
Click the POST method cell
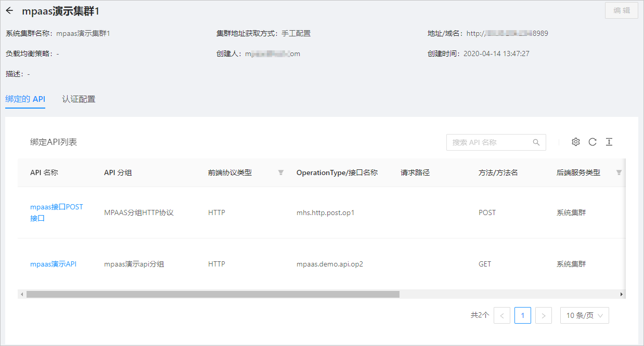coord(487,212)
